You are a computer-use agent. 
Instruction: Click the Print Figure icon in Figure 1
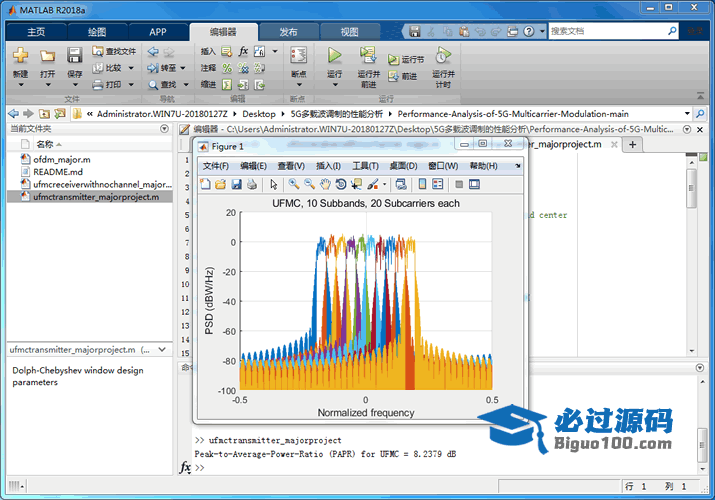[x=252, y=184]
